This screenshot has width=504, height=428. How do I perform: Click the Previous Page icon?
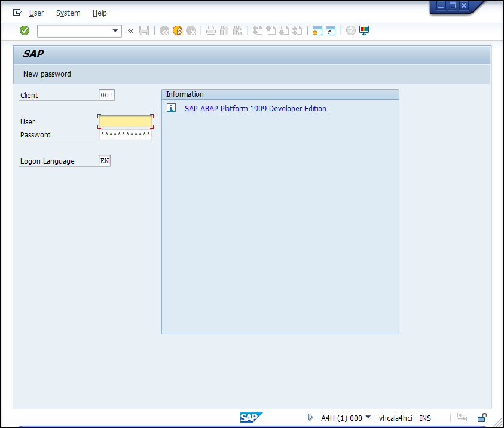coord(271,30)
